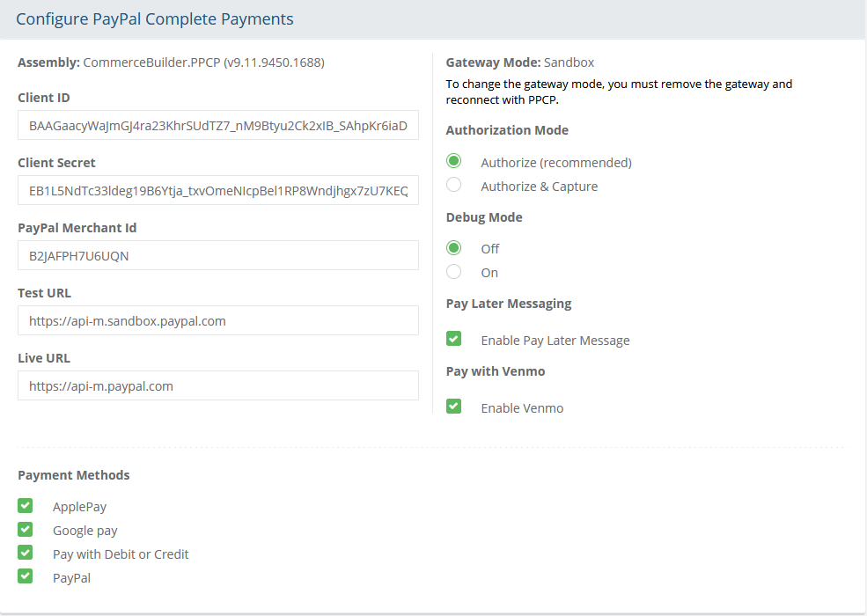Click the Gateway Mode: Sandbox text
Screen dimensions: 867x616
519,62
